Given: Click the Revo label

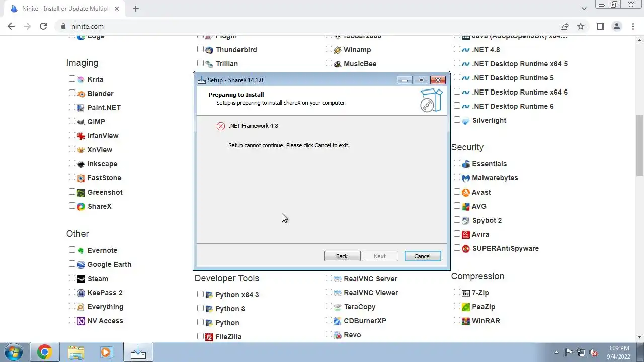Looking at the screenshot, I should coord(352,335).
